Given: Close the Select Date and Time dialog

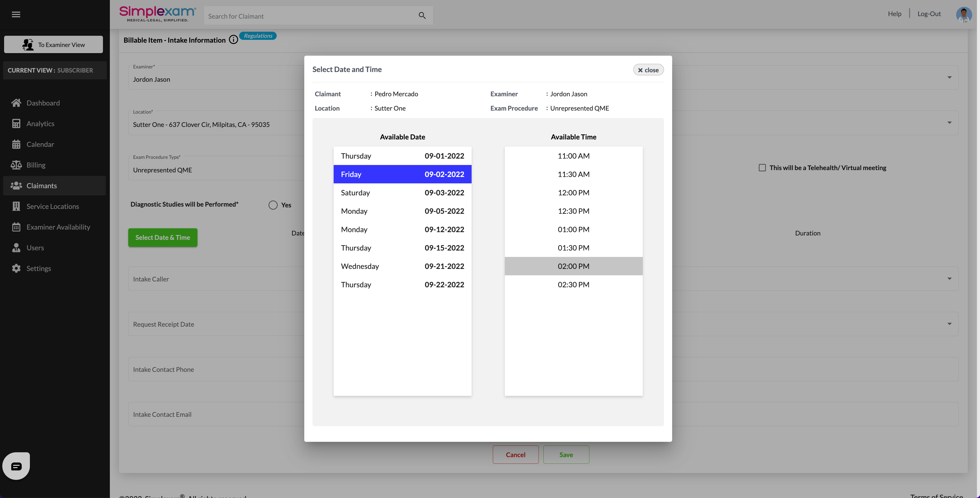Looking at the screenshot, I should [x=648, y=70].
